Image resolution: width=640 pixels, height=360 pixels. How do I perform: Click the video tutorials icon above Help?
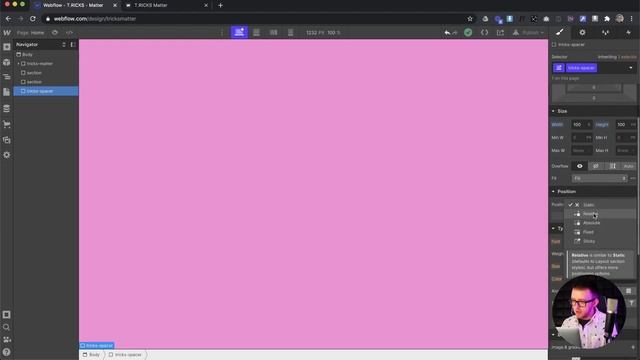(7, 340)
